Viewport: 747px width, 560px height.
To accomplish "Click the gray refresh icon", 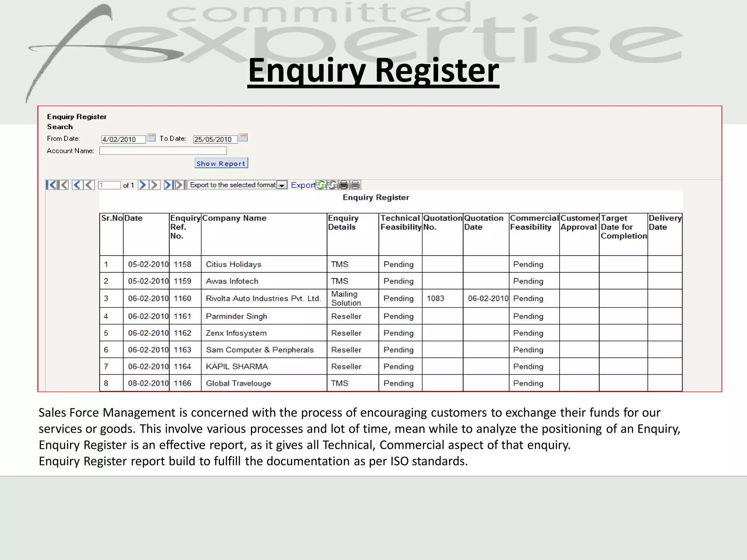I will pyautogui.click(x=332, y=185).
